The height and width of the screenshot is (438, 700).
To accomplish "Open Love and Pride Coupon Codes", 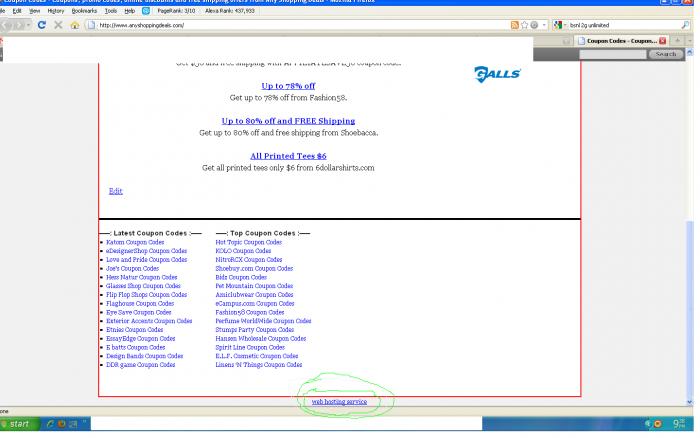I will (x=146, y=259).
